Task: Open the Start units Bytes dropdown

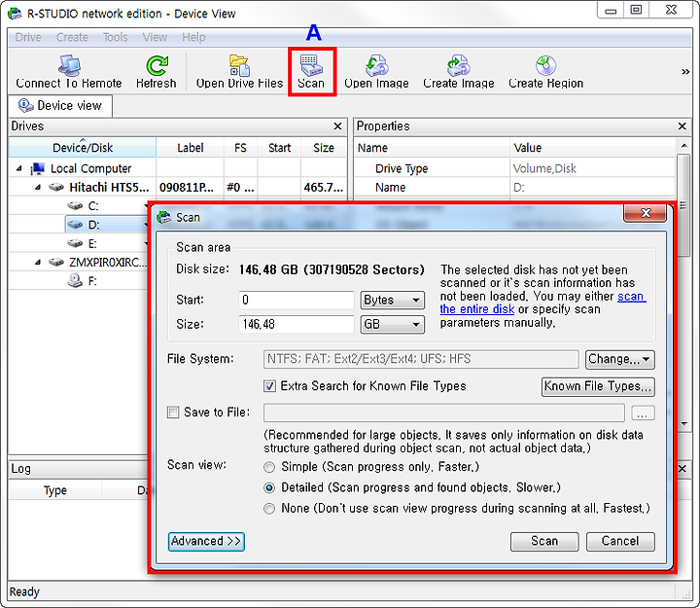Action: [x=393, y=301]
